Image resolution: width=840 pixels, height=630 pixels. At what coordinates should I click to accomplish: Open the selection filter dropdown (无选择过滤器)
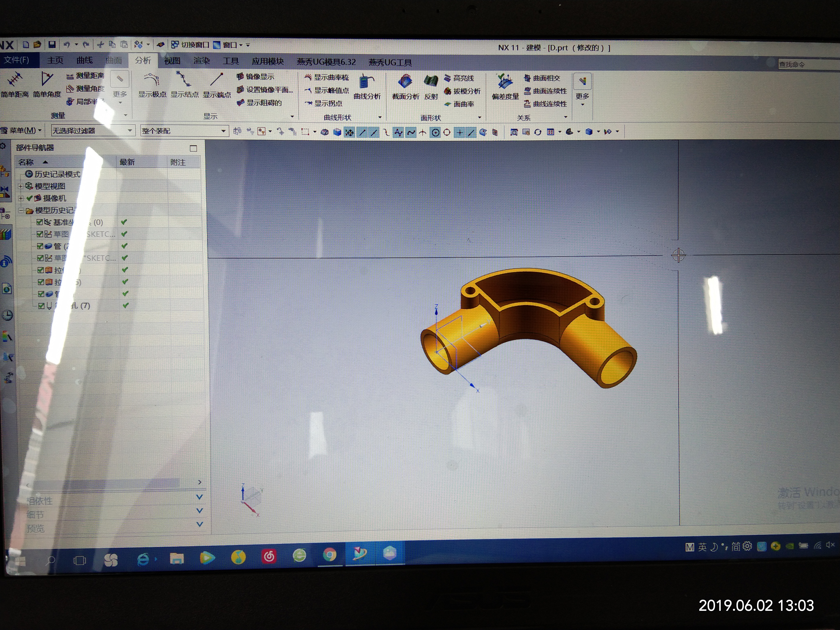(130, 131)
